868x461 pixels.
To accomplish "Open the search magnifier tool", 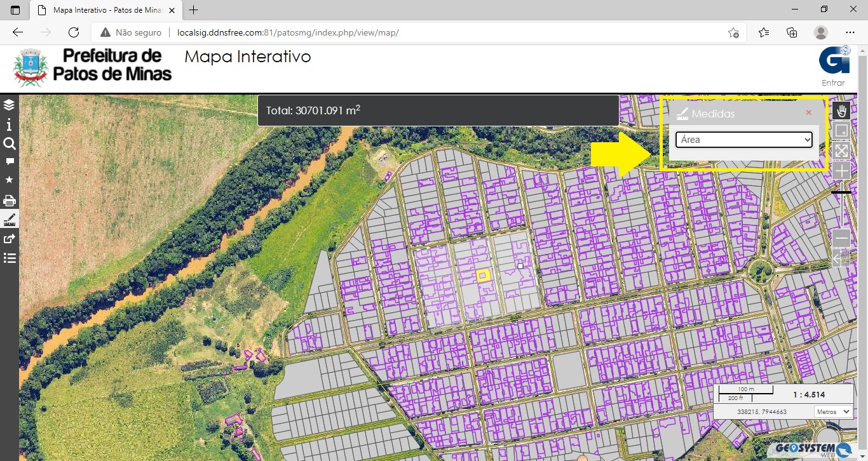I will (9, 144).
